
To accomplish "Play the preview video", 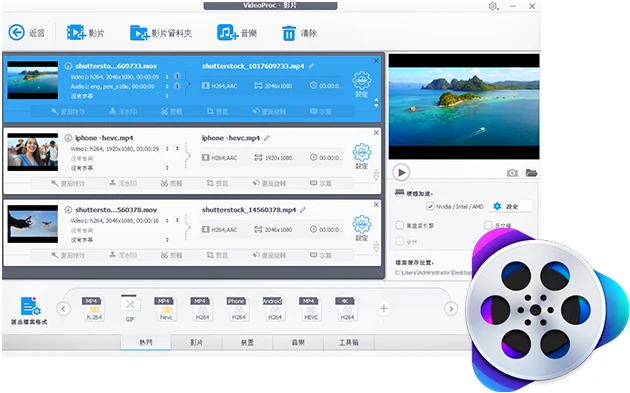I will tap(401, 172).
